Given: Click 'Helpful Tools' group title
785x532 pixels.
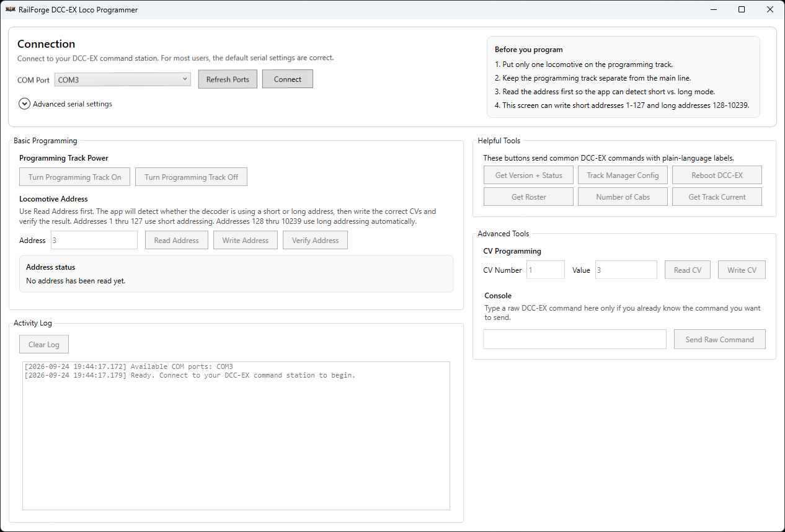Looking at the screenshot, I should click(x=499, y=141).
